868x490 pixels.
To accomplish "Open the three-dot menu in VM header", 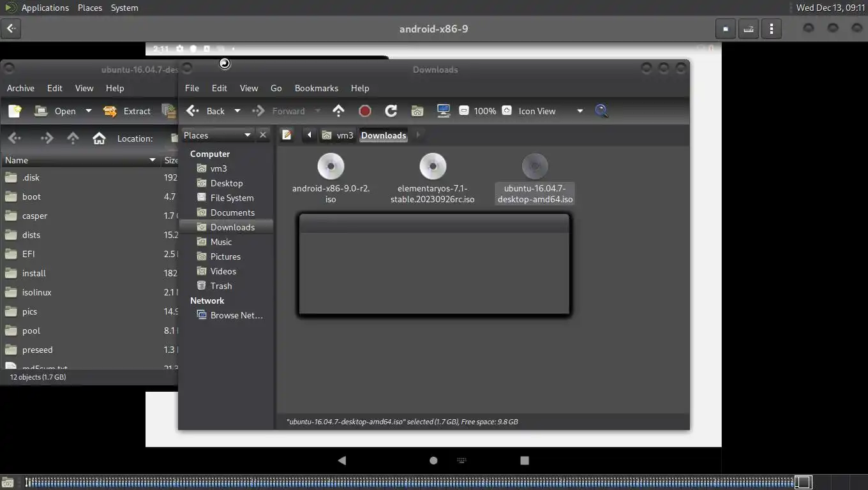I will point(772,29).
